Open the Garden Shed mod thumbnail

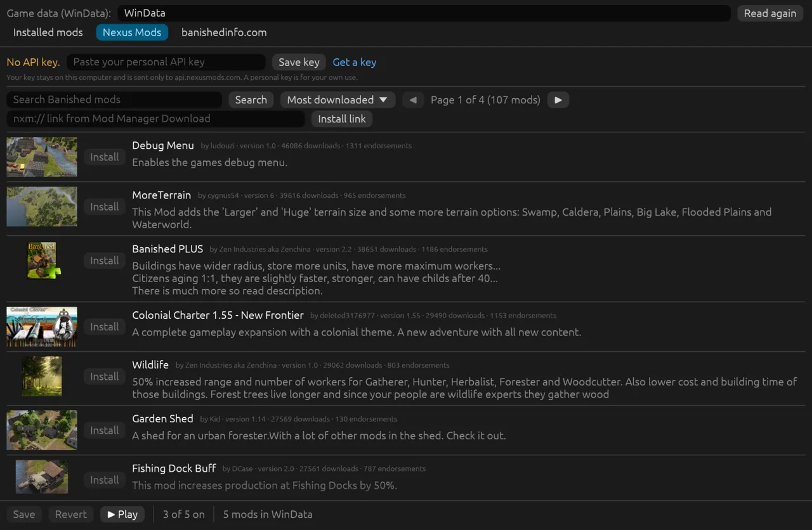coord(42,430)
